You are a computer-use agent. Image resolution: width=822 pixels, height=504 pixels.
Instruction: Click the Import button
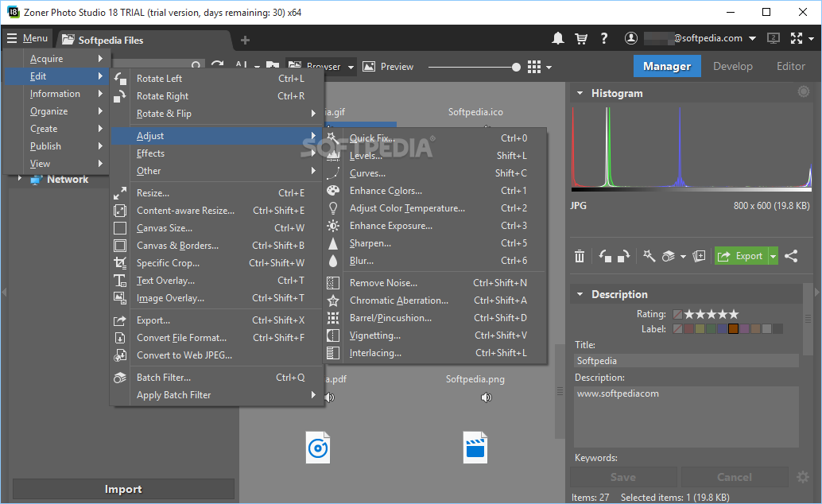click(x=123, y=489)
